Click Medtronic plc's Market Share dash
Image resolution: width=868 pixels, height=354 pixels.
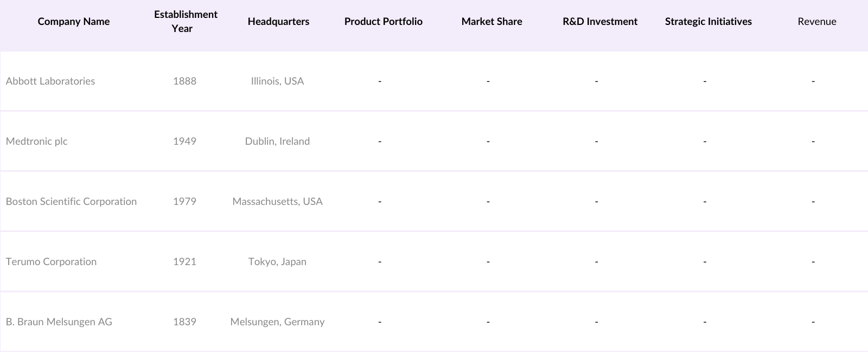[488, 141]
